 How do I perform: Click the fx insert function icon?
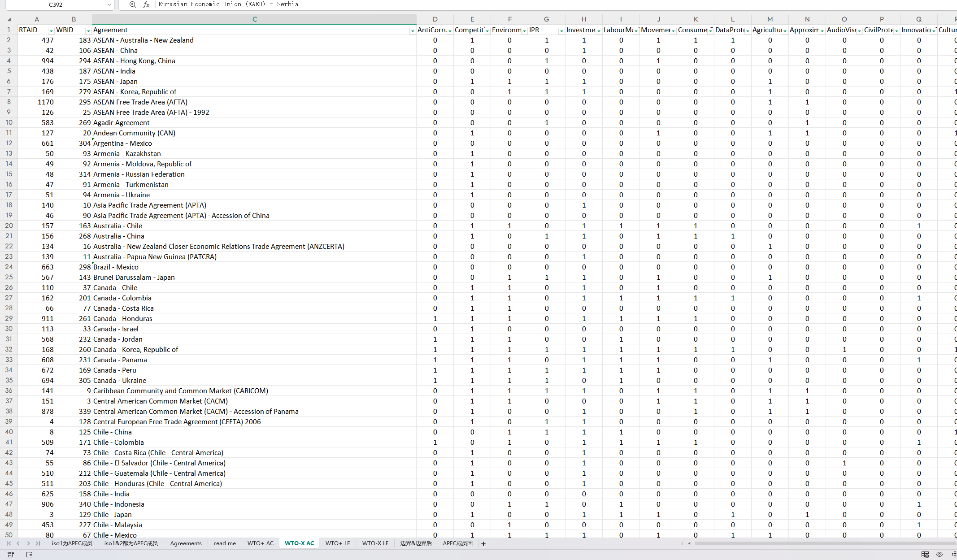point(146,4)
